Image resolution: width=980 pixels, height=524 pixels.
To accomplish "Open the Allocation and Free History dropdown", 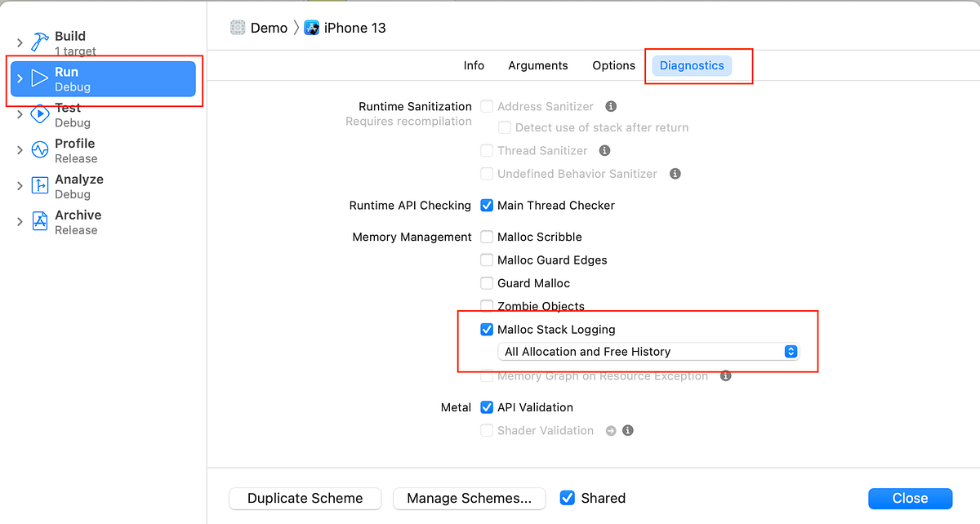I will click(789, 351).
